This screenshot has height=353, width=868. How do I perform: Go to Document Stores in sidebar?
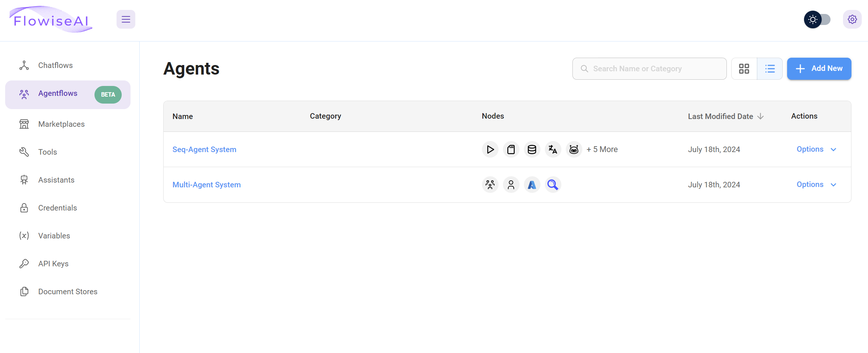pos(68,292)
